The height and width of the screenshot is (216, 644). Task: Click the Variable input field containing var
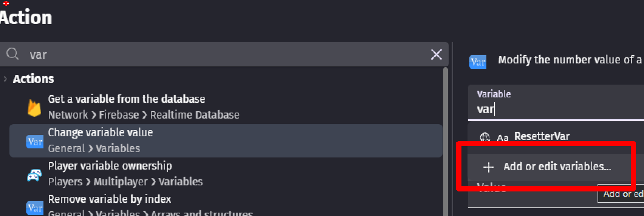coord(556,102)
